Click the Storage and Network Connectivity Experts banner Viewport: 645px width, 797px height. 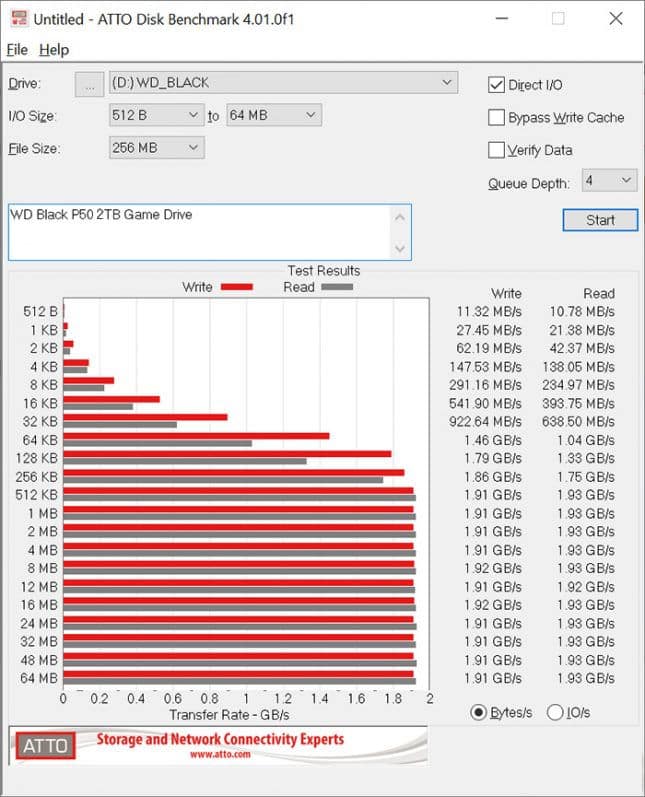click(x=220, y=740)
